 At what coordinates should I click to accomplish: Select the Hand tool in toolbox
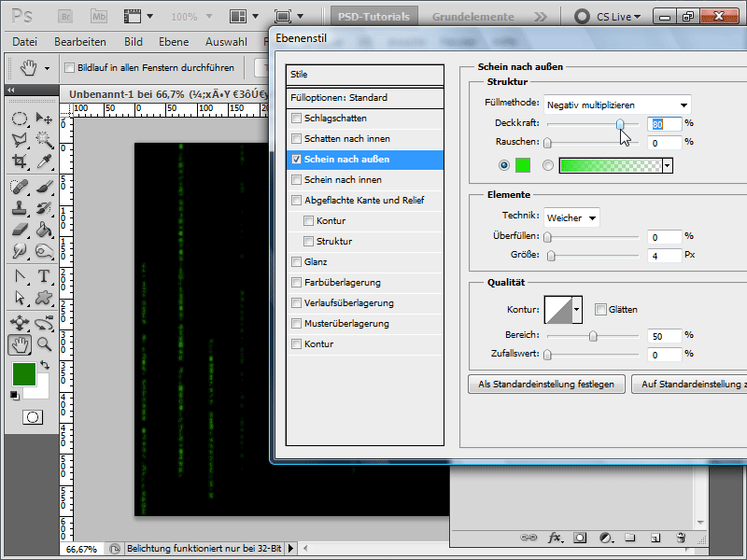pyautogui.click(x=19, y=344)
